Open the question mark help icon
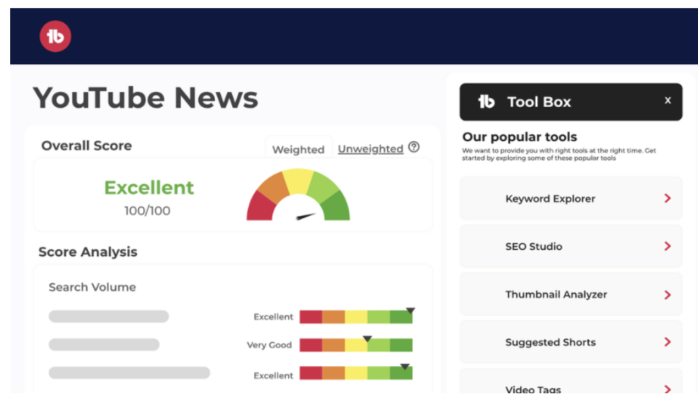This screenshot has width=698, height=400. click(414, 147)
